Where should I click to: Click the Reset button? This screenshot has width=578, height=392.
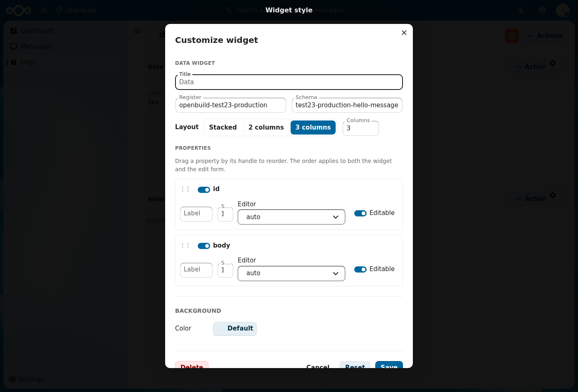[x=355, y=365]
